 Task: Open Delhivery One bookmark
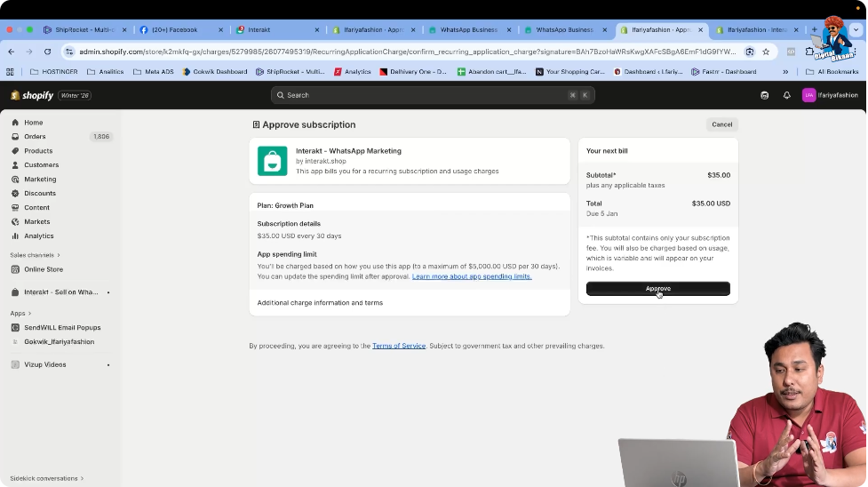[x=413, y=71]
